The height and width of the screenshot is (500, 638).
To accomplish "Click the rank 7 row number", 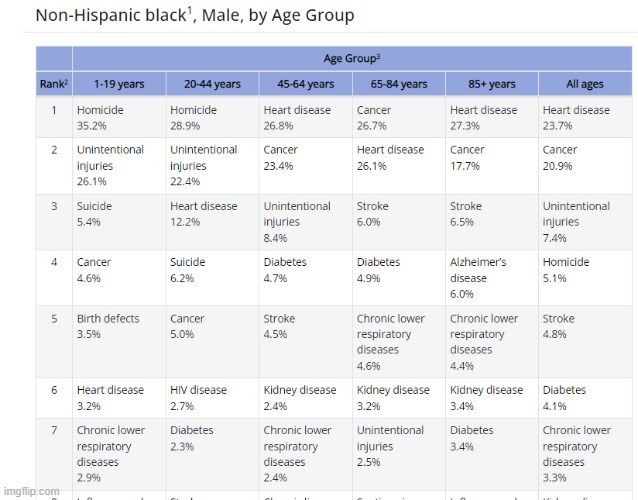I will (x=54, y=430).
